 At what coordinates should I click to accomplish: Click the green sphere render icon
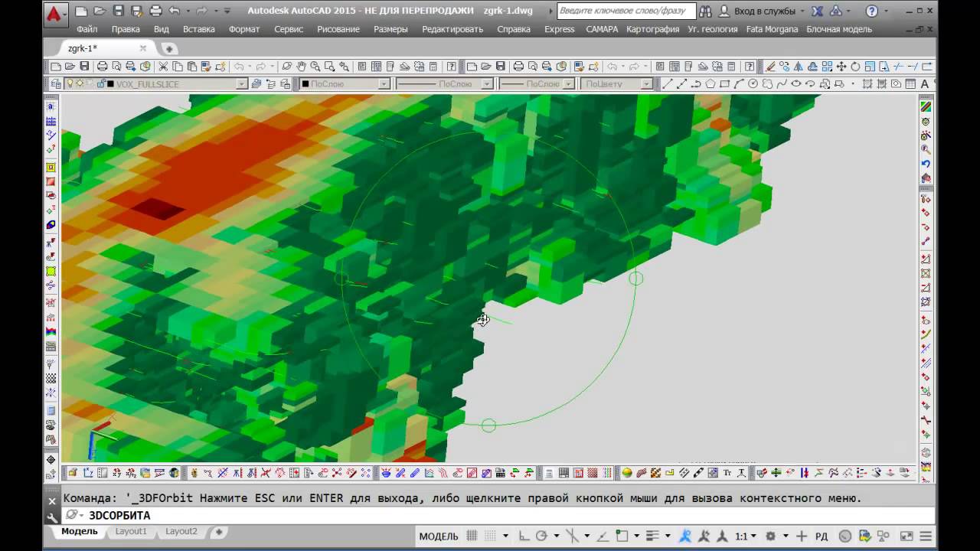pyautogui.click(x=627, y=473)
